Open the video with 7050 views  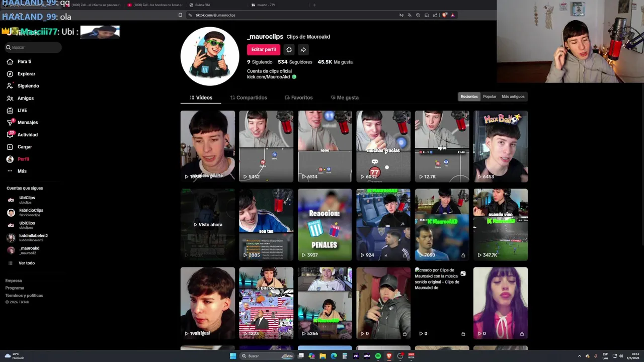click(442, 225)
